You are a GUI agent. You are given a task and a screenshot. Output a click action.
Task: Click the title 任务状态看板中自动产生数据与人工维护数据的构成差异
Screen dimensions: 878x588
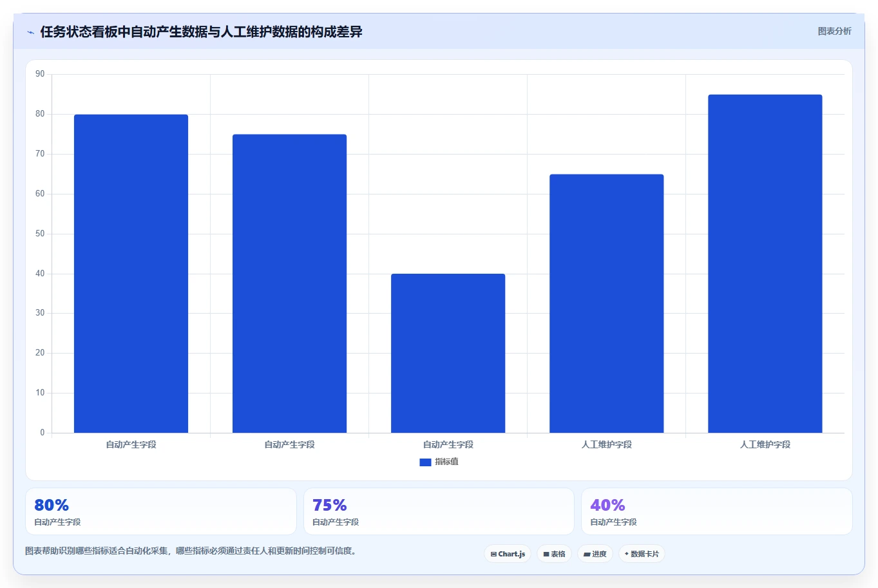click(x=201, y=32)
